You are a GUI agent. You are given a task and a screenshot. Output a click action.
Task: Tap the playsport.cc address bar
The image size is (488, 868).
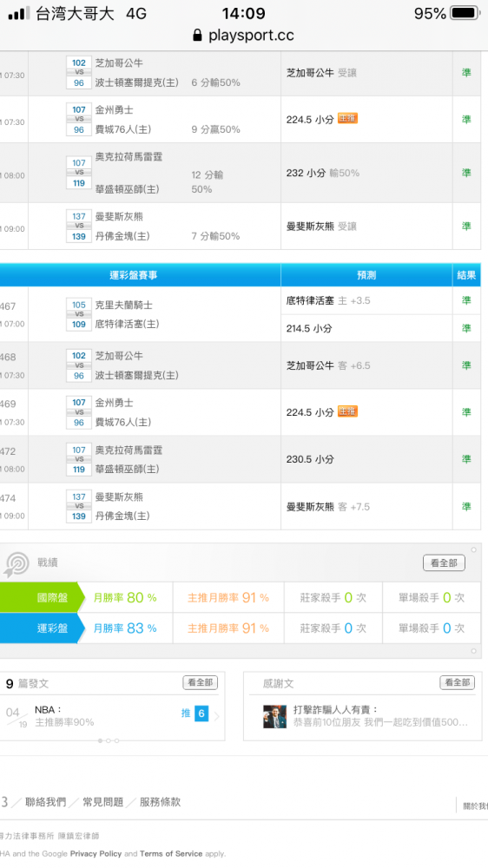coord(244,36)
